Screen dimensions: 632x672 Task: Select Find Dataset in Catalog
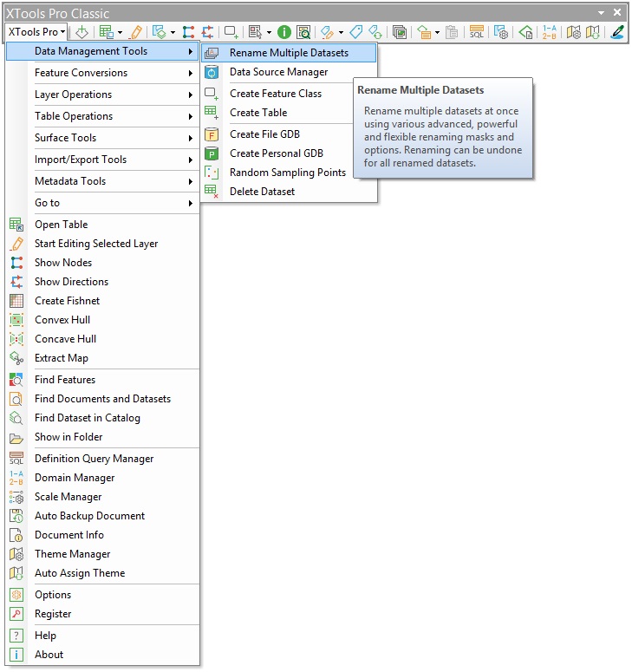pyautogui.click(x=103, y=418)
